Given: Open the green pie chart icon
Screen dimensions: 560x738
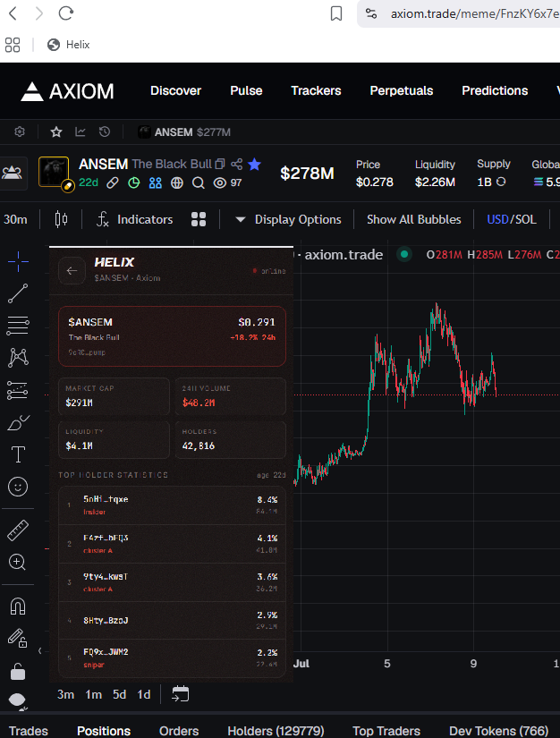Looking at the screenshot, I should 134,182.
